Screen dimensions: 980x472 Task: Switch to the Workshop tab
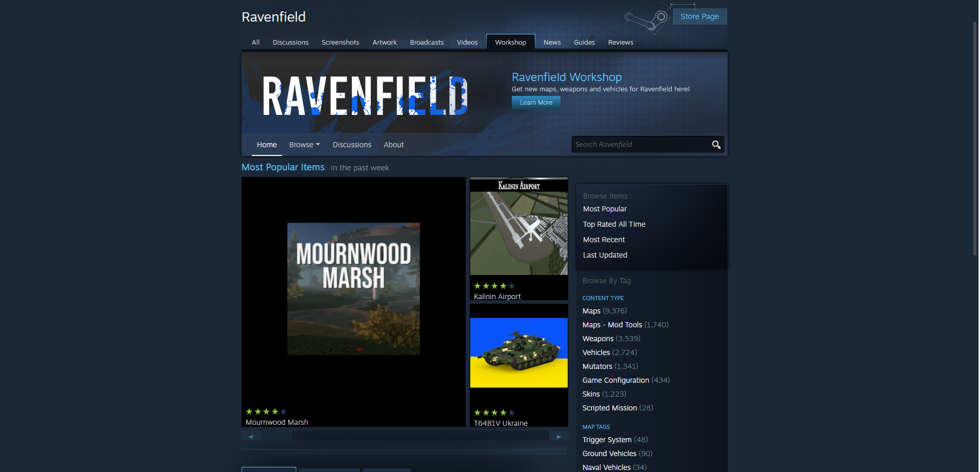(510, 42)
